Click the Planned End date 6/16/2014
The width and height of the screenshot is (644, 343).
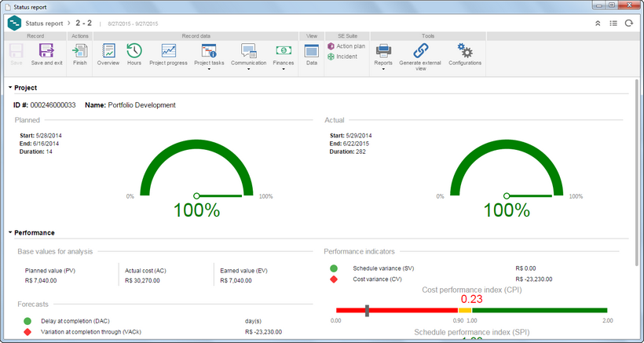point(46,144)
